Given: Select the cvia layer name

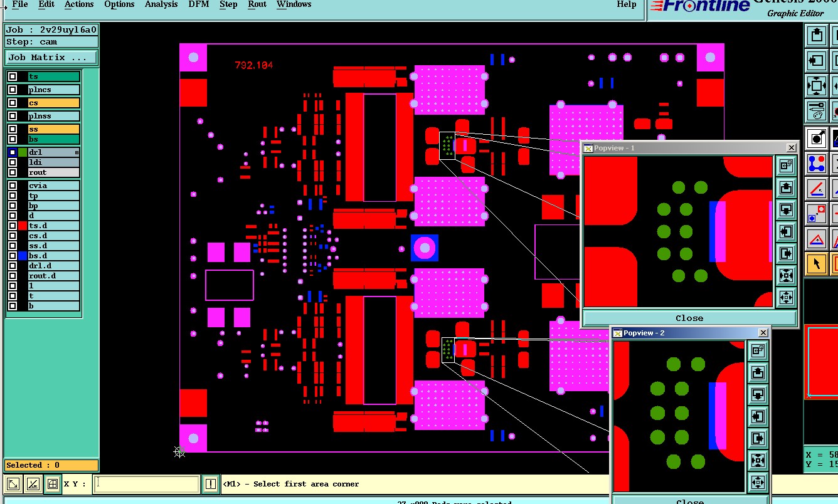Looking at the screenshot, I should point(54,186).
